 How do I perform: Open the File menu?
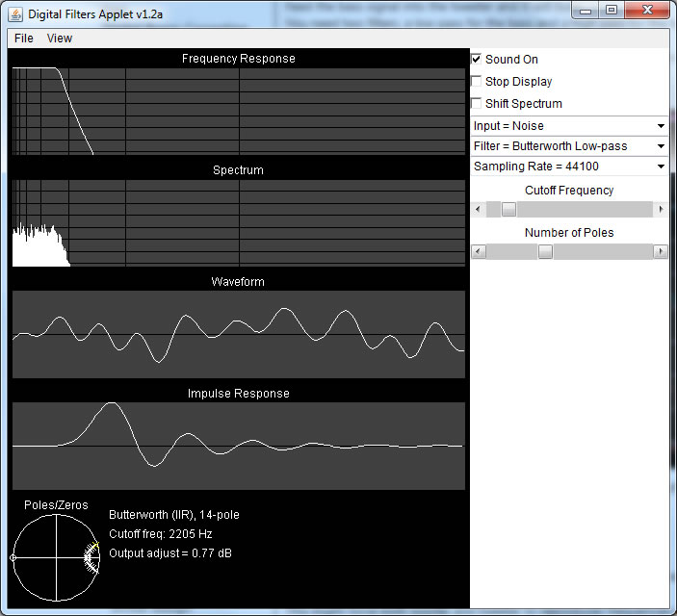[24, 38]
